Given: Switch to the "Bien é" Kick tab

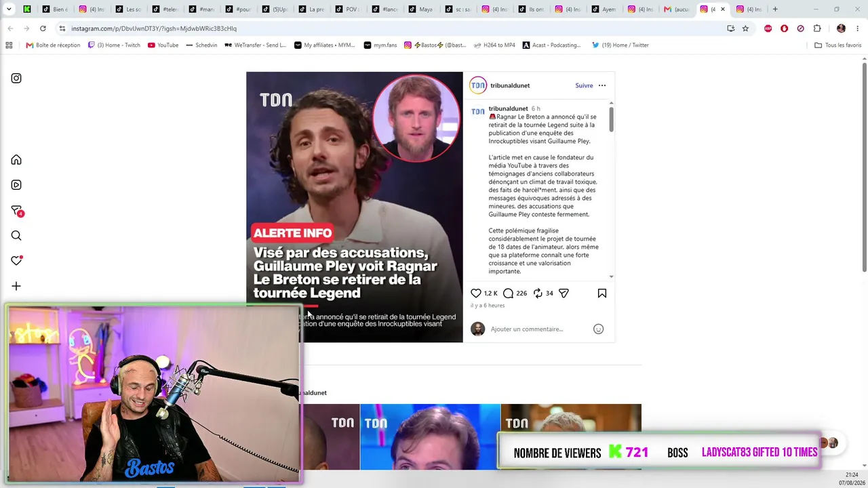Looking at the screenshot, I should 54,9.
